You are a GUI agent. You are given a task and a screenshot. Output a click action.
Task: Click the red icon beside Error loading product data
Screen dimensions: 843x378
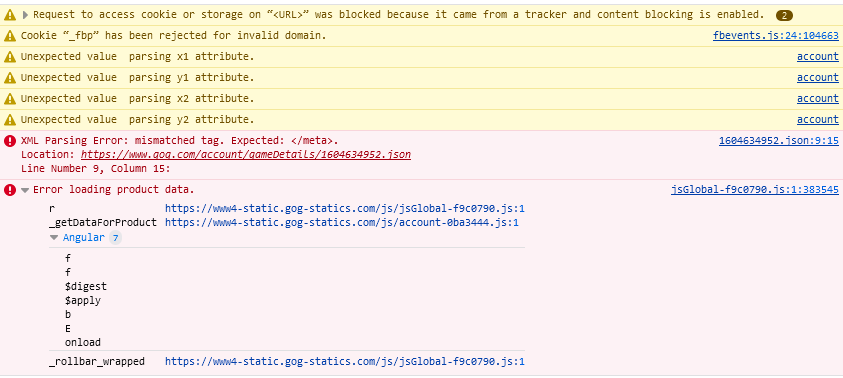10,190
